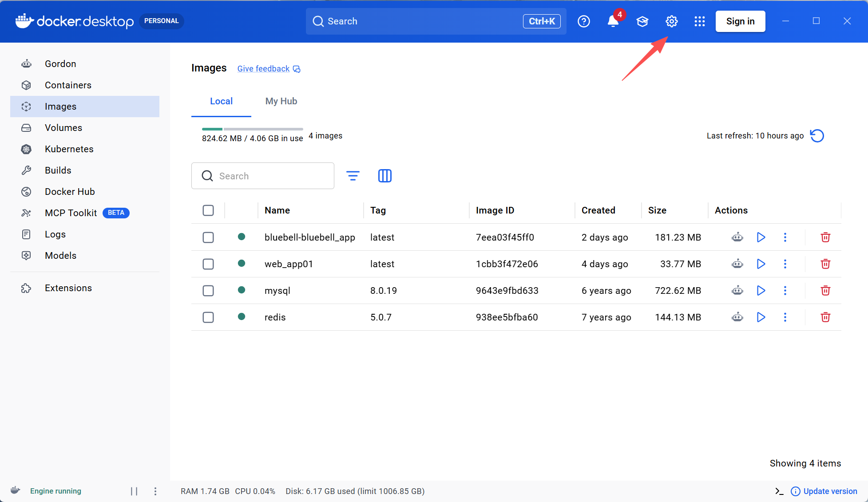Focus the top global Search bar
868x502 pixels.
pyautogui.click(x=436, y=21)
